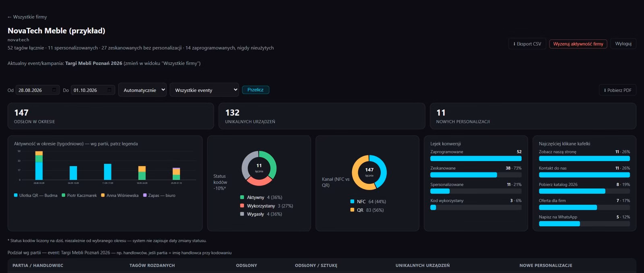644x273 pixels.
Task: Click the orange Anna Wiśniewska legend swatch
Action: point(103,195)
